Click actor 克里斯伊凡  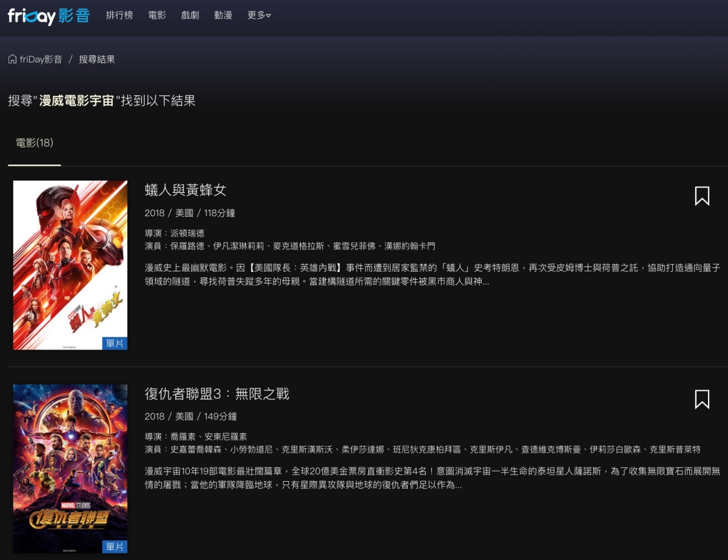(491, 450)
